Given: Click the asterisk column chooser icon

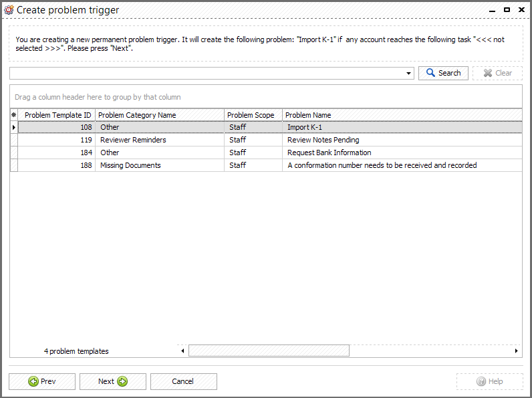Looking at the screenshot, I should pos(14,115).
